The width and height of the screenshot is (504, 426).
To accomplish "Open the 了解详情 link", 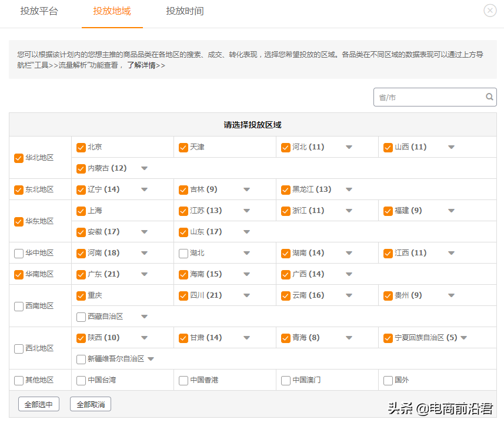I will point(146,65).
